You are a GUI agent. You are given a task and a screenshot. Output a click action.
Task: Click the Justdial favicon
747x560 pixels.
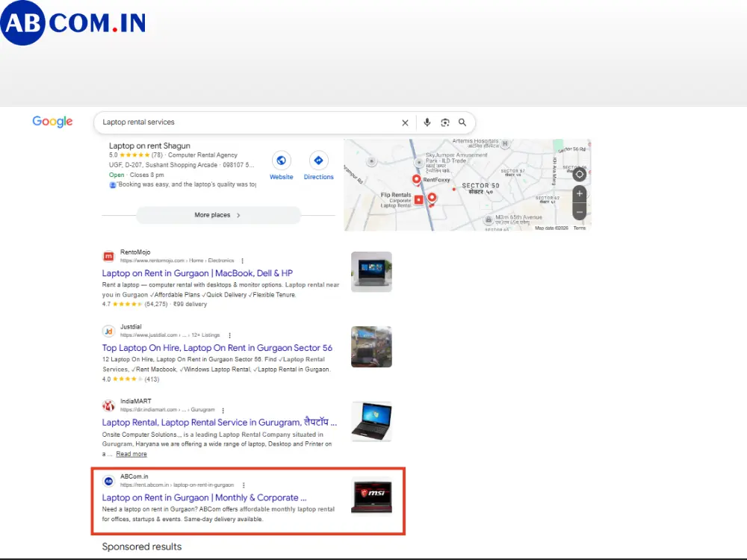click(108, 331)
